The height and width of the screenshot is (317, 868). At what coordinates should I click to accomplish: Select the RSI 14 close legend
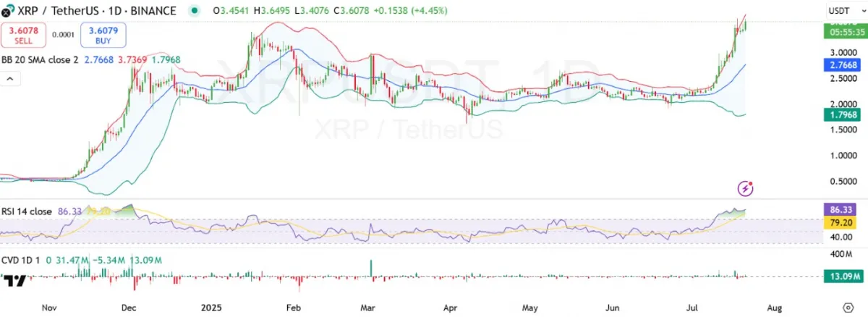[26, 211]
